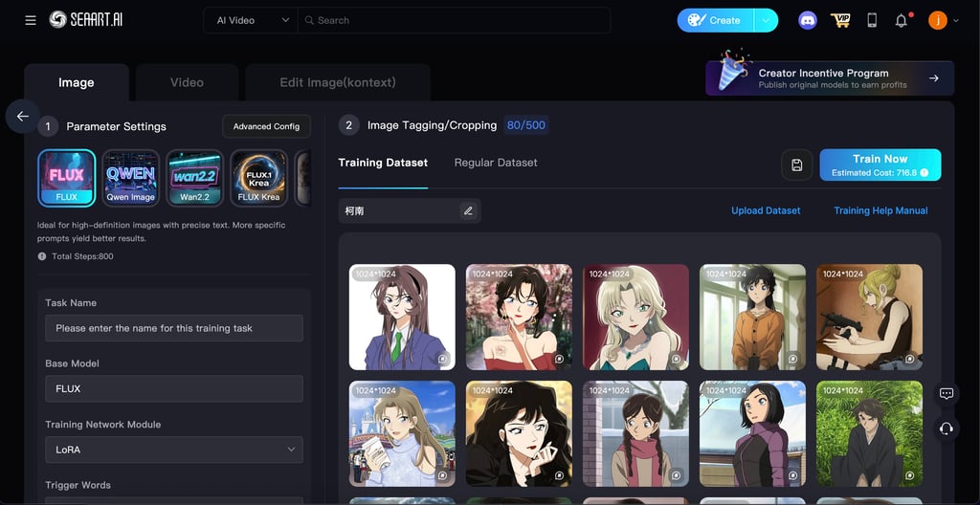Click tag icon on light-blue sweater image

442,475
